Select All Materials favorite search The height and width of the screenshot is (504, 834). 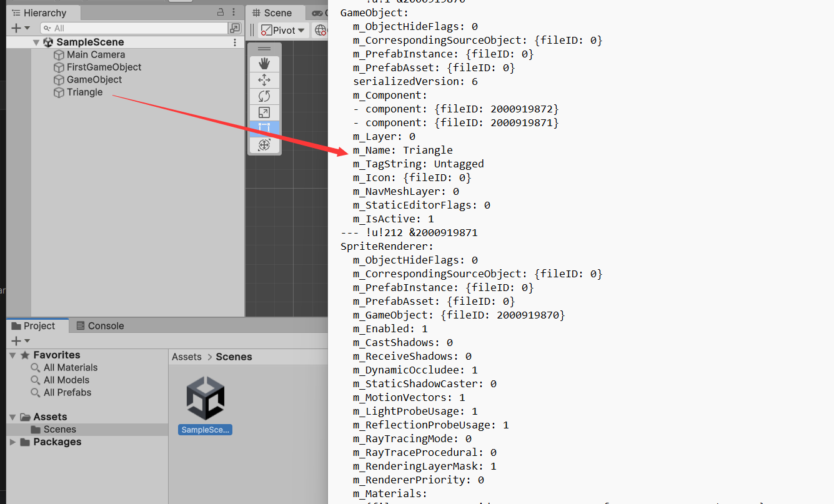(71, 368)
